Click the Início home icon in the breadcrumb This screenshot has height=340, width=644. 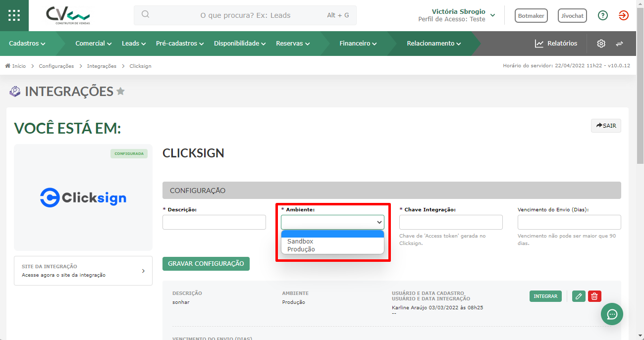coord(8,66)
